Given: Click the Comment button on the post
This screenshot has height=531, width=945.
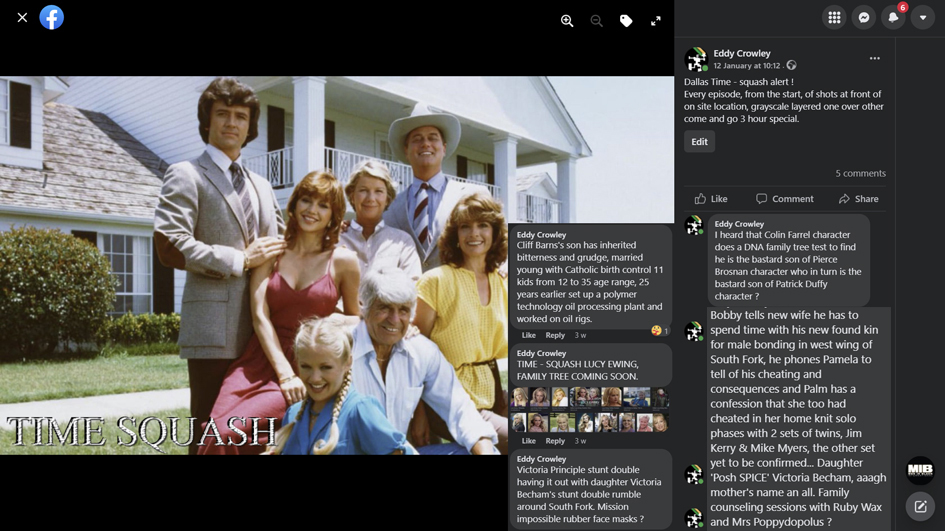Looking at the screenshot, I should (x=785, y=199).
